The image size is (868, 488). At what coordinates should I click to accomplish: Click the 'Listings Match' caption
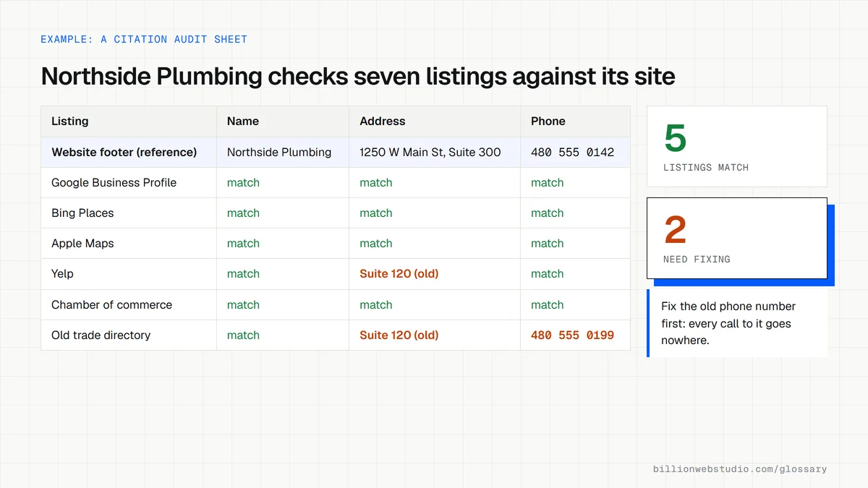pos(706,168)
